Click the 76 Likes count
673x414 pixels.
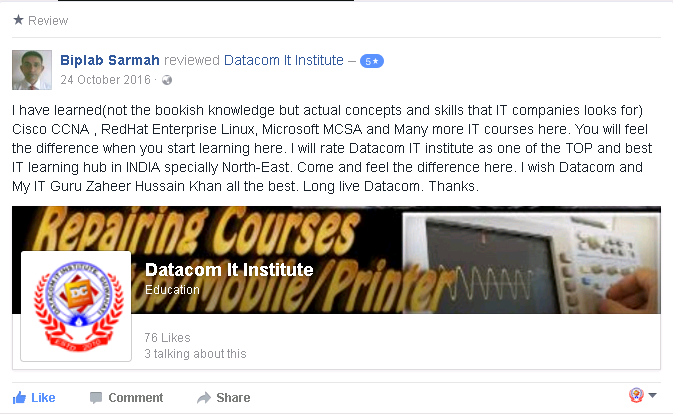point(167,338)
